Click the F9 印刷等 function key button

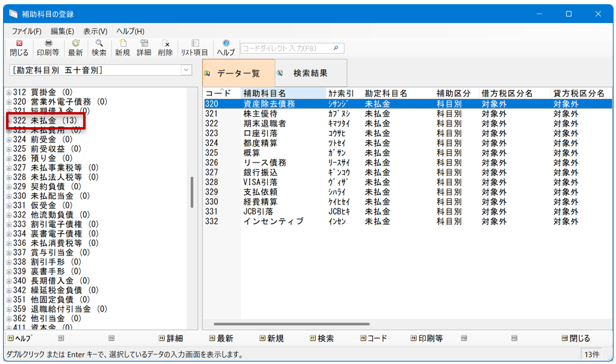(427, 339)
